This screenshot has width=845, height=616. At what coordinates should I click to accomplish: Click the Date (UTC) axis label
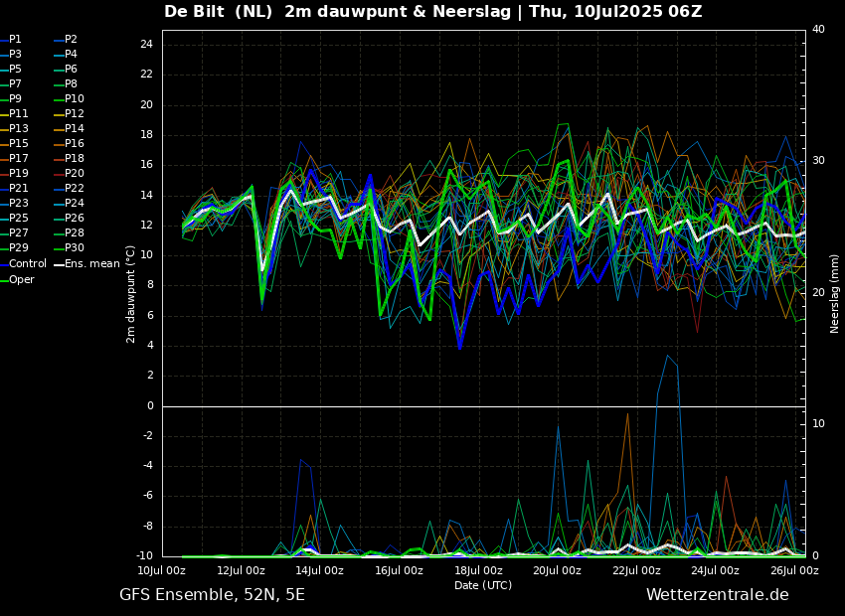(483, 586)
